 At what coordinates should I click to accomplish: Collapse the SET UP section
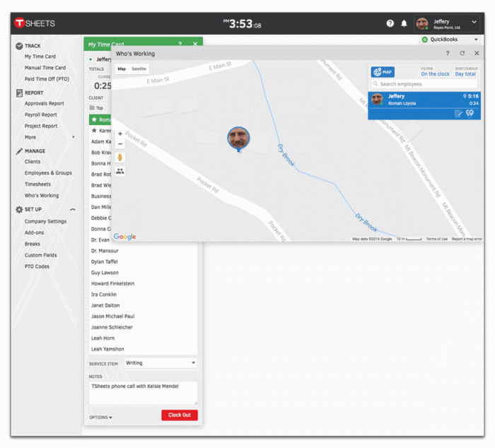click(x=73, y=209)
